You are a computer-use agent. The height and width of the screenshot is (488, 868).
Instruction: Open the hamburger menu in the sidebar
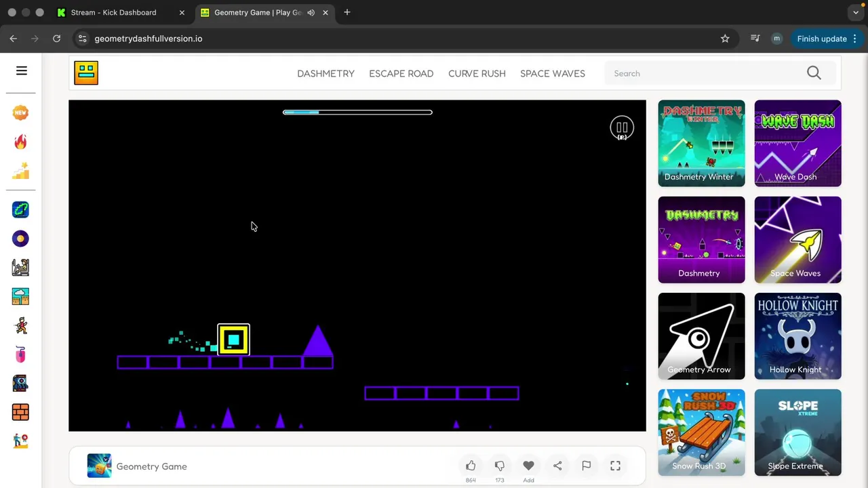pyautogui.click(x=22, y=70)
